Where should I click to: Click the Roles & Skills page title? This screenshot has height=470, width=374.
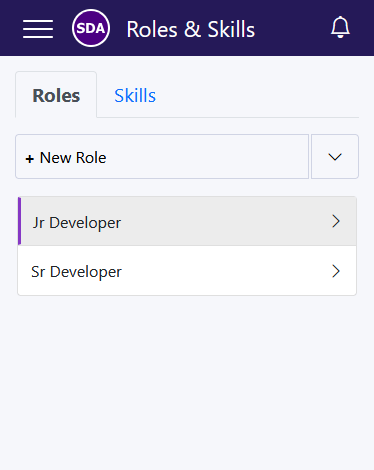point(191,29)
